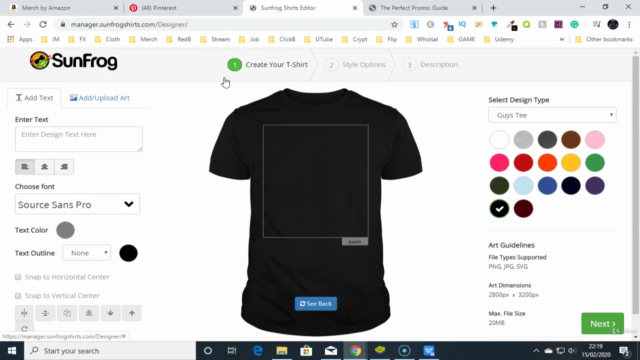This screenshot has width=640, height=360.
Task: Align design text to the left
Action: point(24,167)
